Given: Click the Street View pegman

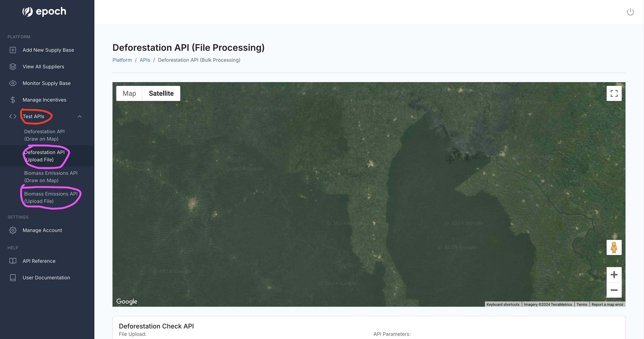Looking at the screenshot, I should [x=614, y=247].
